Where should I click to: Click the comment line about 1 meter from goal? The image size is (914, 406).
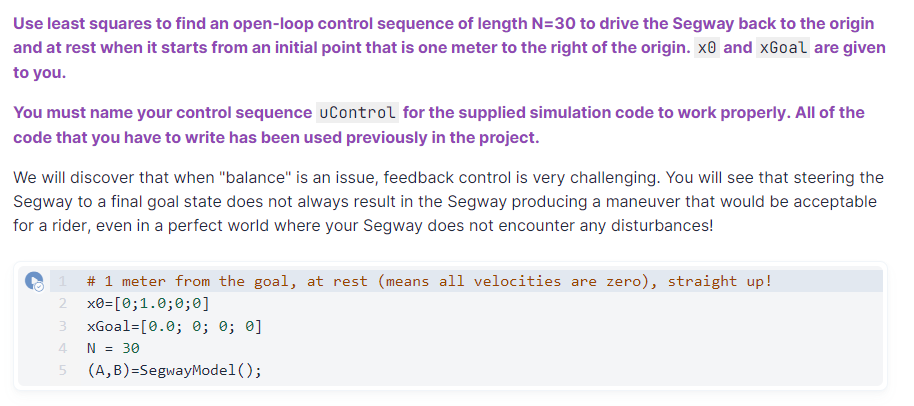(x=430, y=281)
